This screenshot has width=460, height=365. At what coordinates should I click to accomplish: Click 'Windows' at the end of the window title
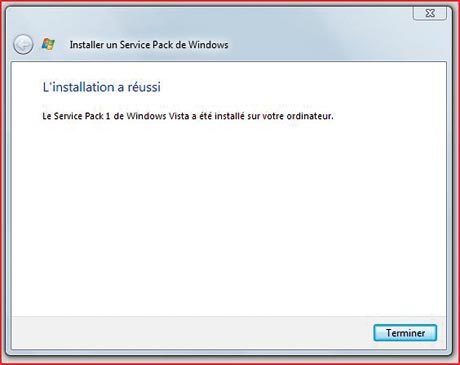click(208, 45)
